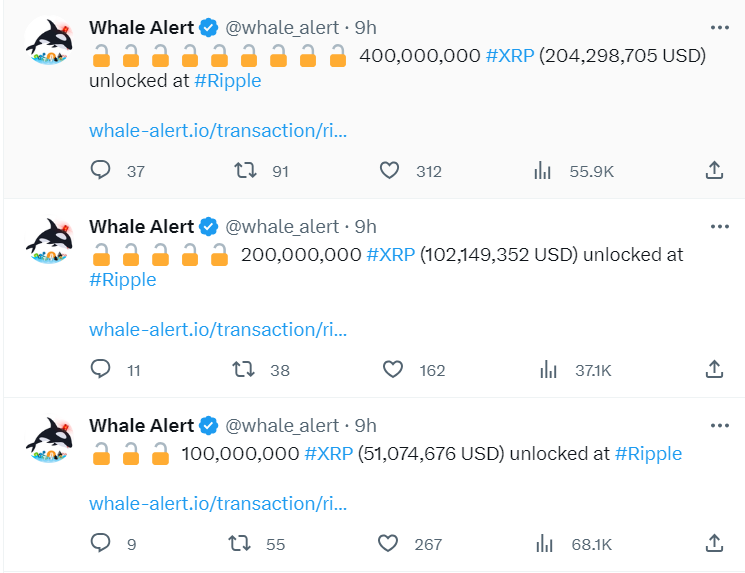Viewport: 745px width, 573px height.
Task: Reply to the 200,000,000 XRP tweet
Action: 100,369
